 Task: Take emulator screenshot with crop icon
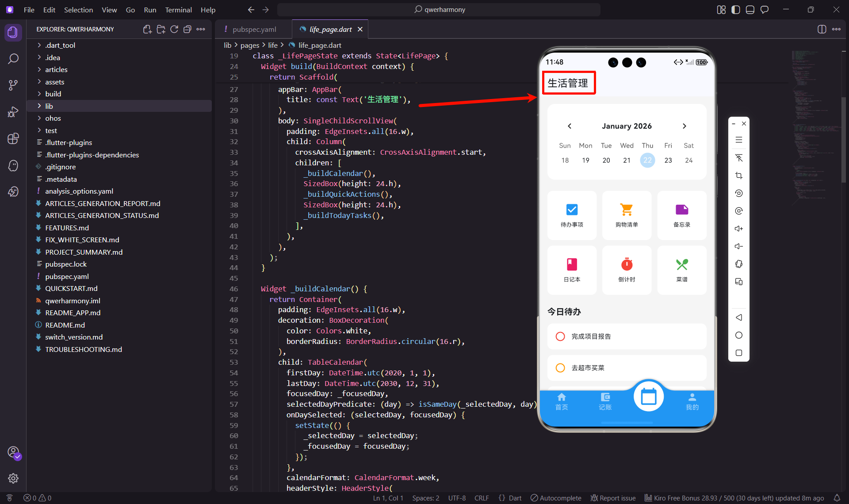[x=738, y=176]
